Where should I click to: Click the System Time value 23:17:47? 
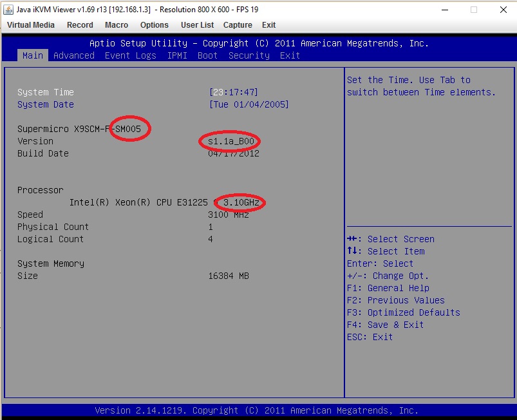click(234, 92)
